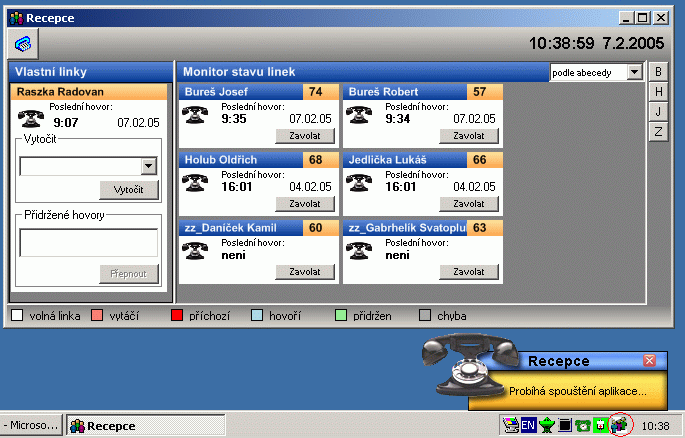Image resolution: width=685 pixels, height=438 pixels.
Task: Click the Recepce tray icon circled in red
Action: coord(619,424)
